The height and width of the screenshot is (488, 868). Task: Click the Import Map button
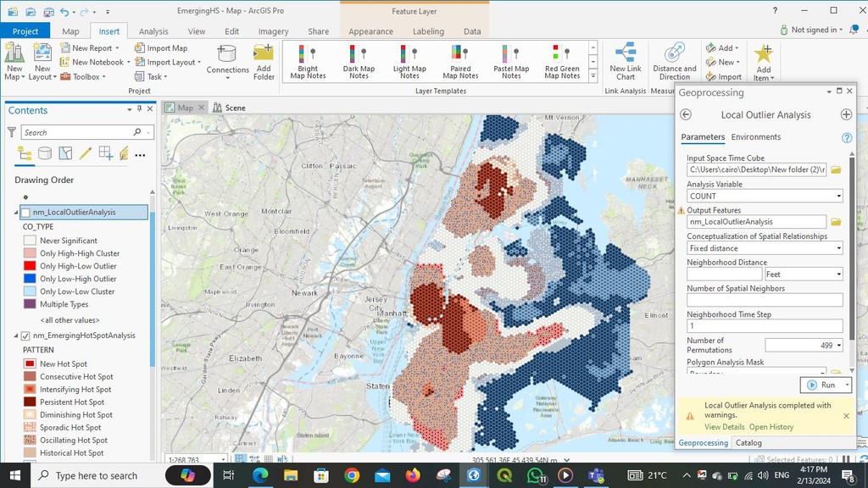click(161, 48)
